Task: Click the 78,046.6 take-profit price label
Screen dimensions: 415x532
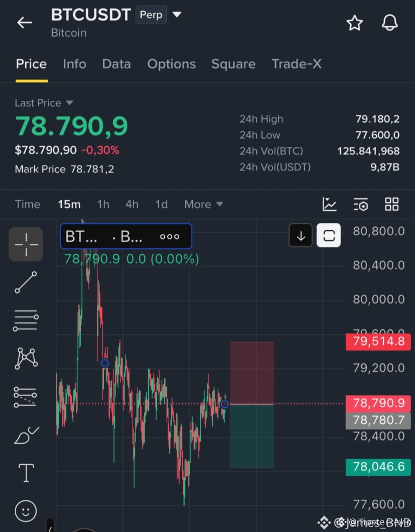Action: click(x=378, y=467)
